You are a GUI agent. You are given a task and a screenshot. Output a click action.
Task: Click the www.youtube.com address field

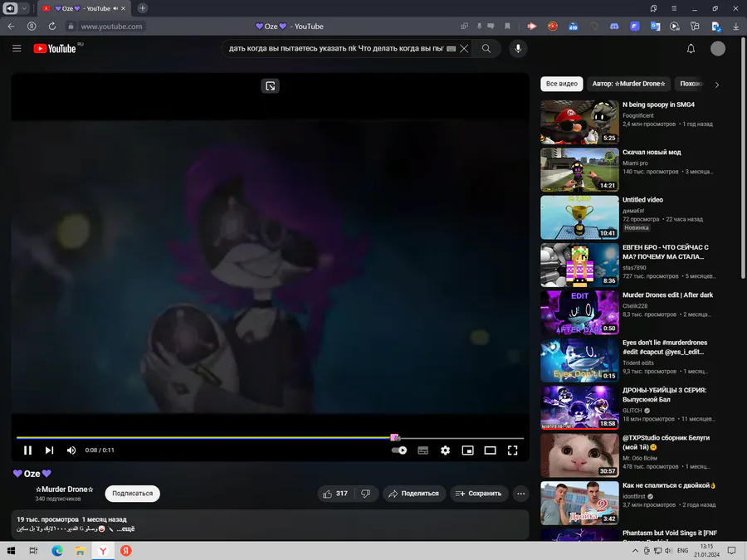pyautogui.click(x=111, y=27)
